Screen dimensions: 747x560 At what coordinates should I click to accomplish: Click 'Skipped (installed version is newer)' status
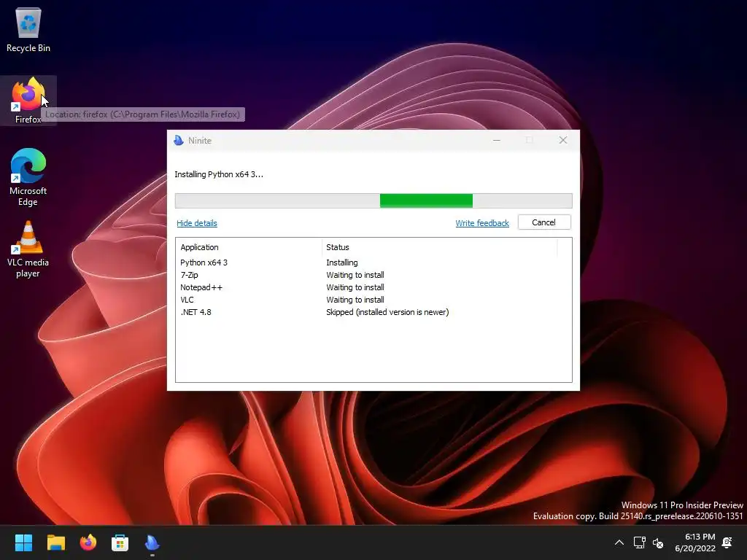[x=387, y=312]
